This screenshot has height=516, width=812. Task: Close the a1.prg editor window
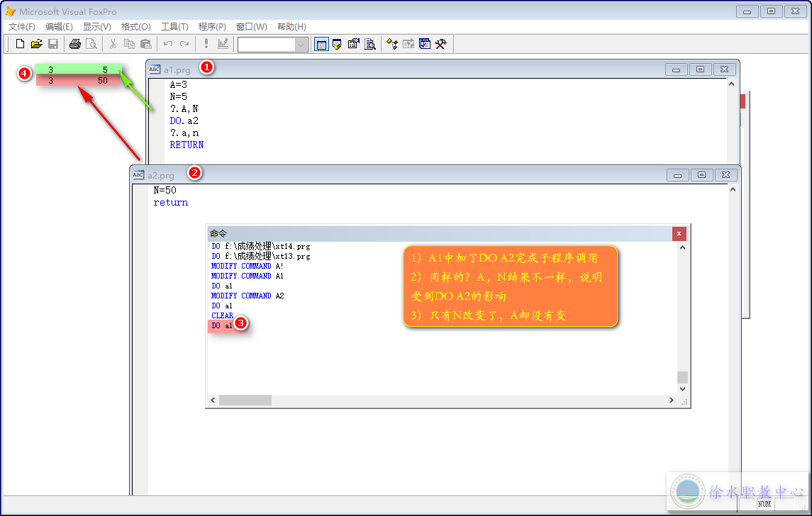click(725, 69)
